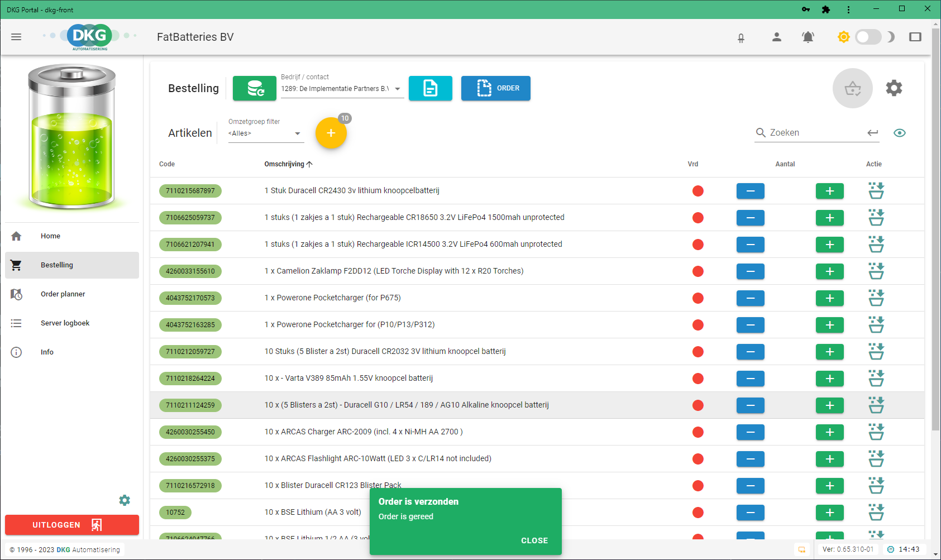Click stock indicator for Powerone P675 row
This screenshot has height=560, width=941.
tap(698, 298)
